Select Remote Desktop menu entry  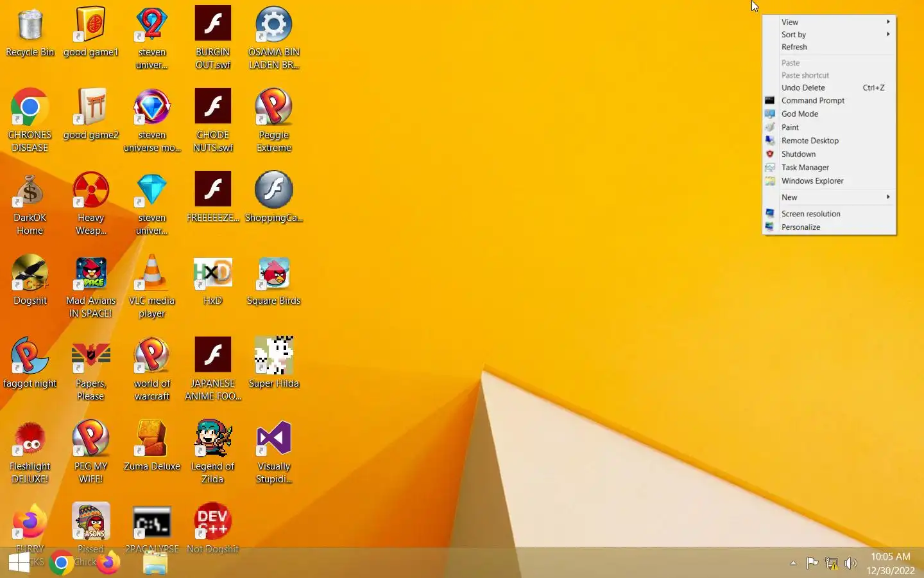(829, 141)
